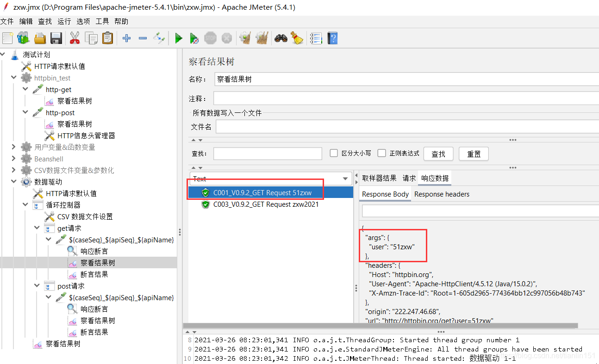Click green shield icon of C003 result
599x364 pixels.
point(206,204)
